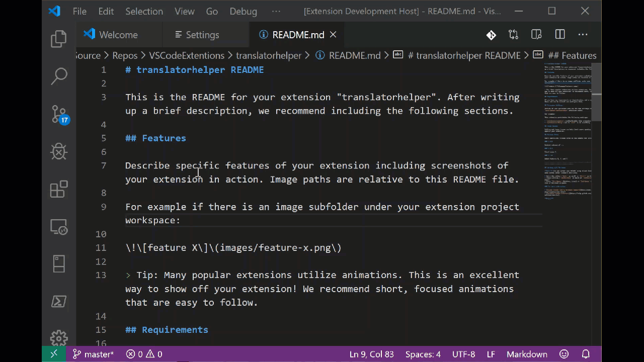
Task: Open the Selection menu
Action: click(x=144, y=11)
